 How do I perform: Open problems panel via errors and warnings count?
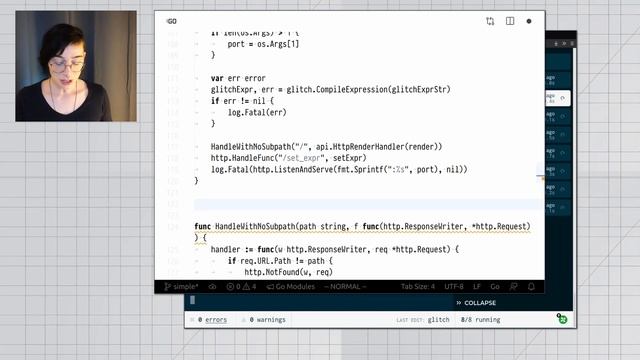(x=241, y=287)
